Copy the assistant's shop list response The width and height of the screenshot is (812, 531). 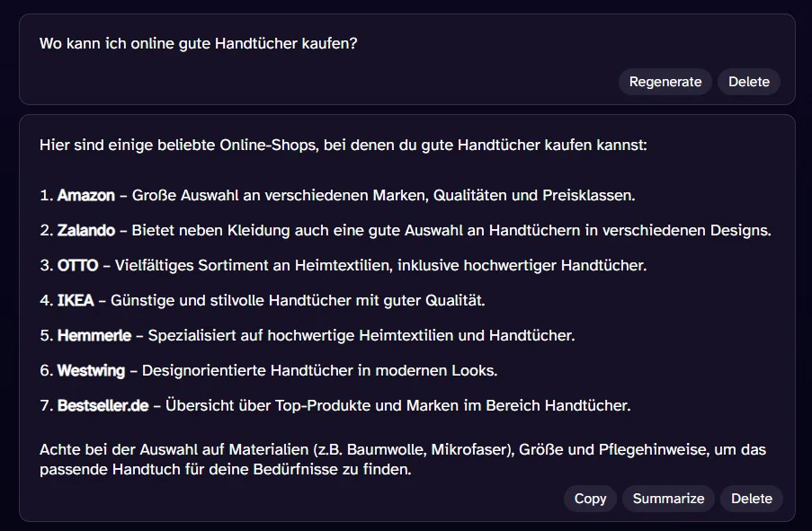coord(590,499)
